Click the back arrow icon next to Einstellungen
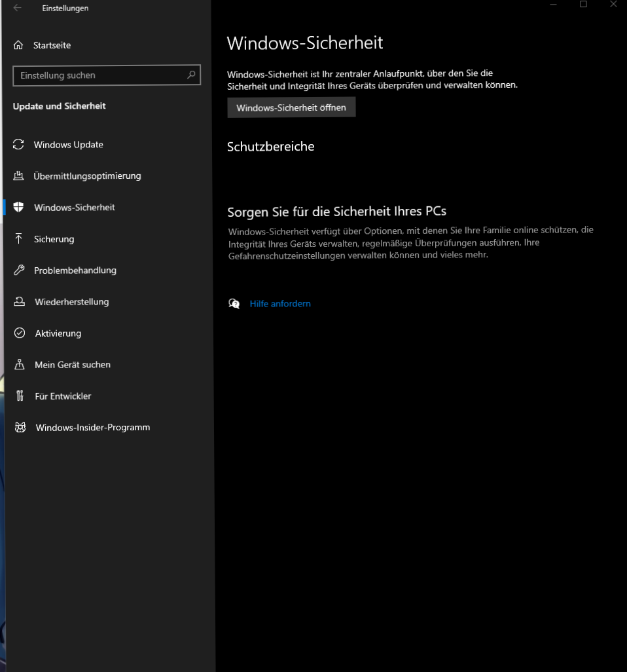The image size is (627, 672). tap(17, 8)
